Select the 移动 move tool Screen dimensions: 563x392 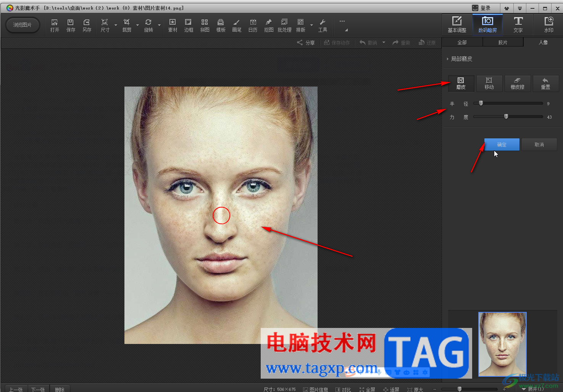(x=489, y=83)
